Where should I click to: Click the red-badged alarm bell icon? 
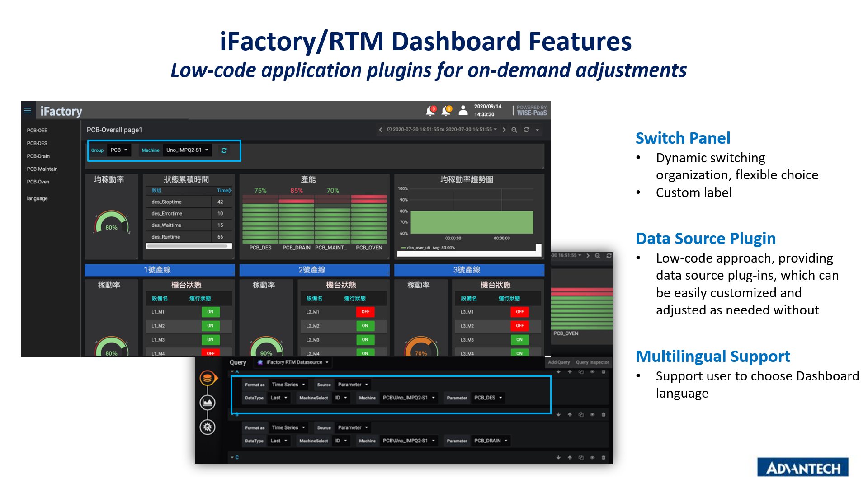(430, 110)
